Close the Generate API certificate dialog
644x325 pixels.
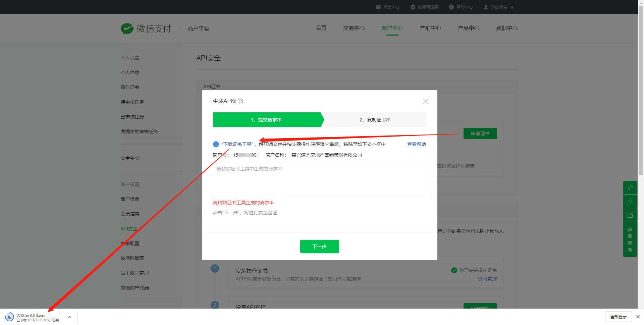tap(426, 101)
